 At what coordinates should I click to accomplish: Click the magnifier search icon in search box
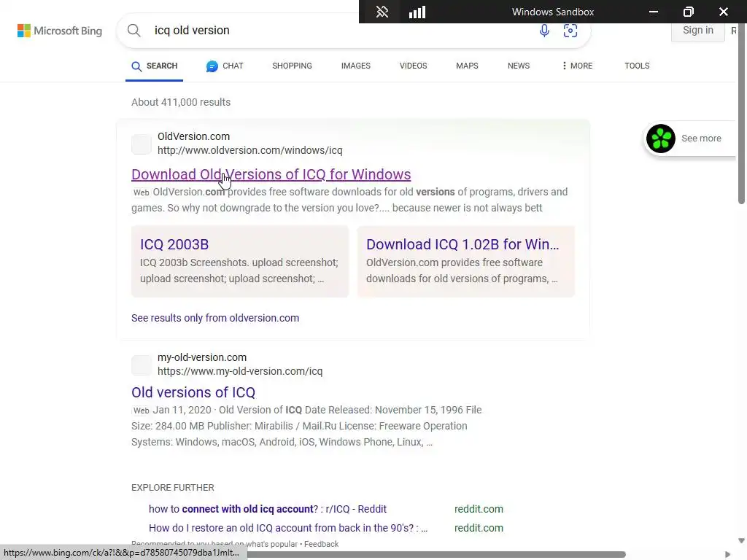point(134,31)
